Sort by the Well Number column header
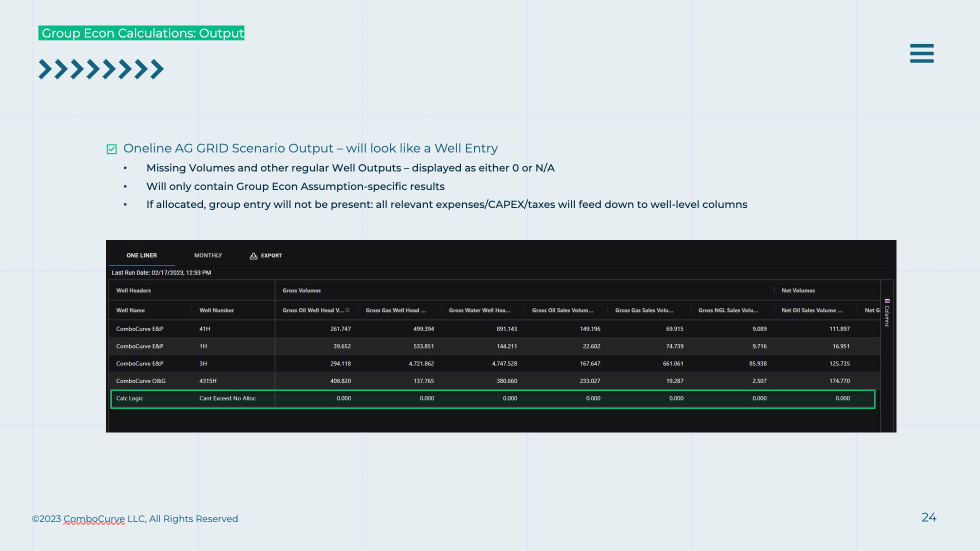 [x=216, y=310]
